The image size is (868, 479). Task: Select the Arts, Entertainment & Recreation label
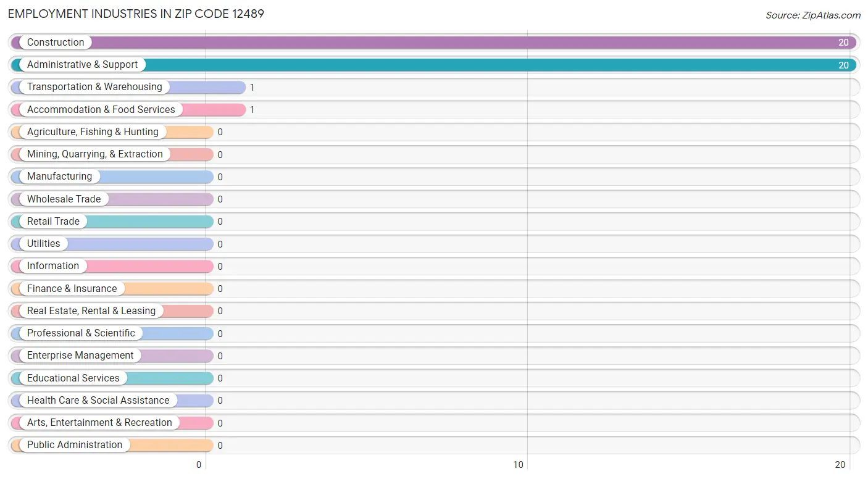coord(99,423)
